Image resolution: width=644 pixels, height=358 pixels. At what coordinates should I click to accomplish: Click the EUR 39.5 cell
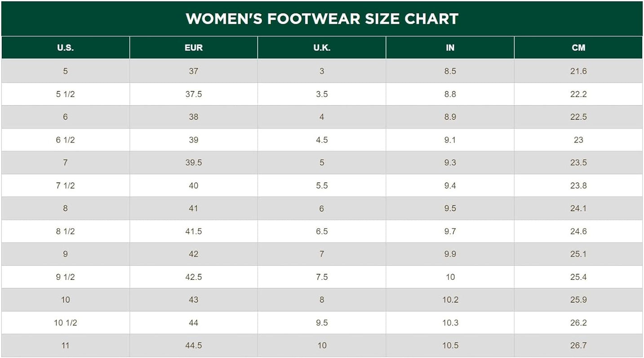pos(194,163)
